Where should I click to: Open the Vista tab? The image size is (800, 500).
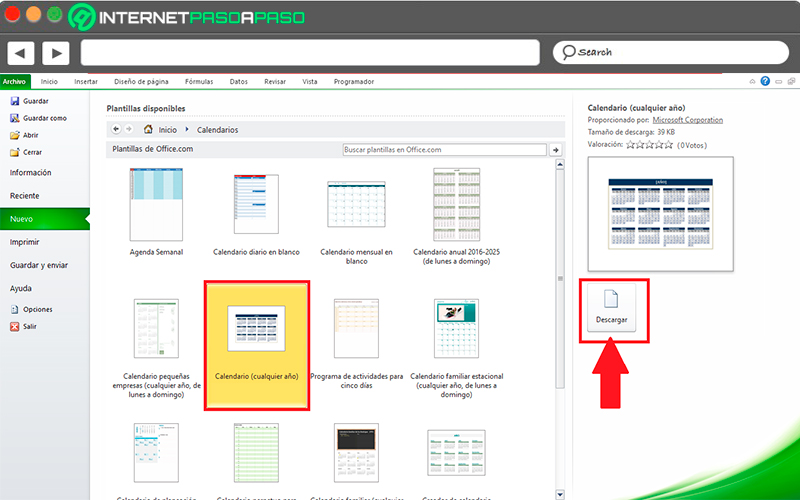pos(310,82)
